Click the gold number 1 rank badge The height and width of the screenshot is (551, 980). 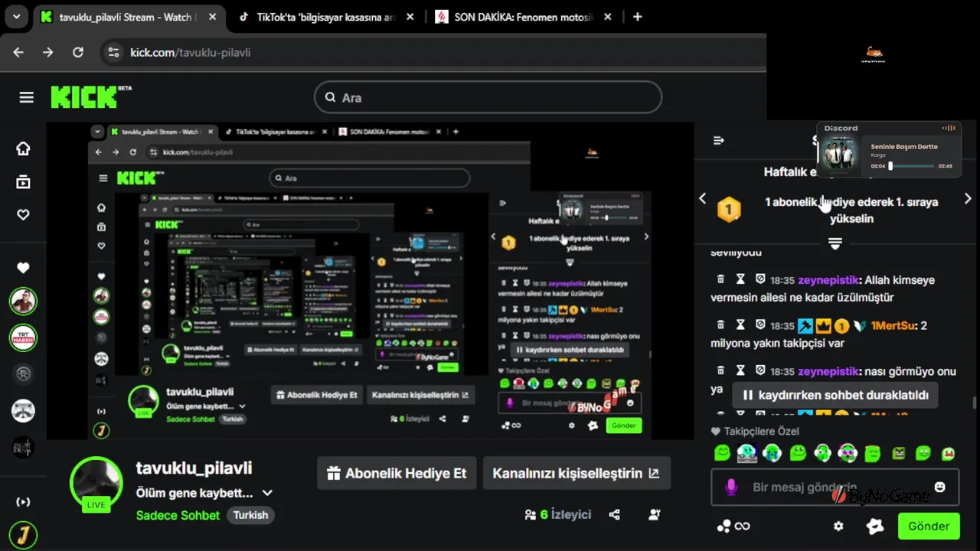tap(729, 209)
